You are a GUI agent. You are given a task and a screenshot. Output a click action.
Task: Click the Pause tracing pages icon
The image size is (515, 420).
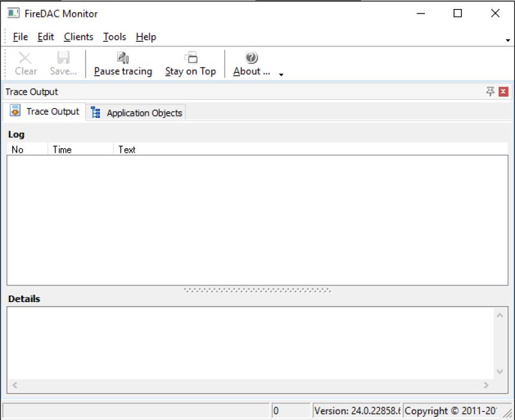point(122,56)
